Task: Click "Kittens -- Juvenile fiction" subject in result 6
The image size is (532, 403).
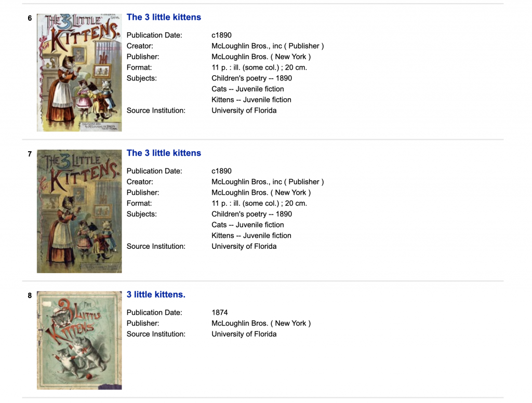Action: (251, 100)
